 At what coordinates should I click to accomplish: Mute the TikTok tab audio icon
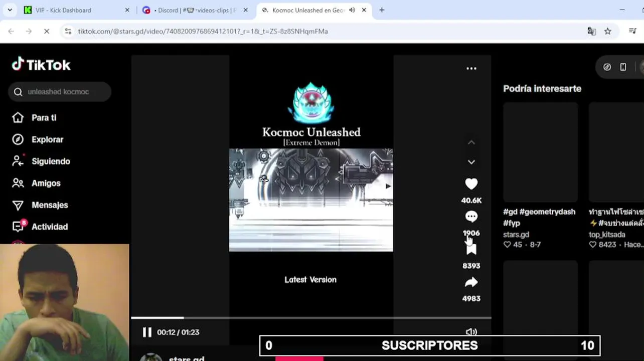(352, 10)
